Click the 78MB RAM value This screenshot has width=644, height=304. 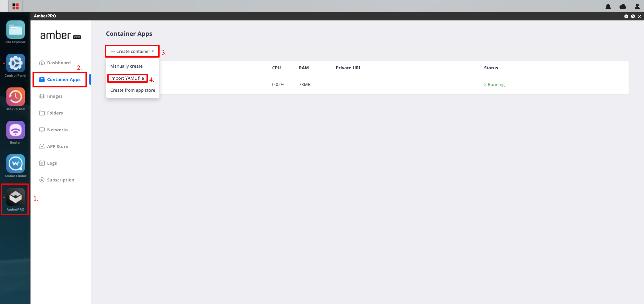pyautogui.click(x=305, y=84)
